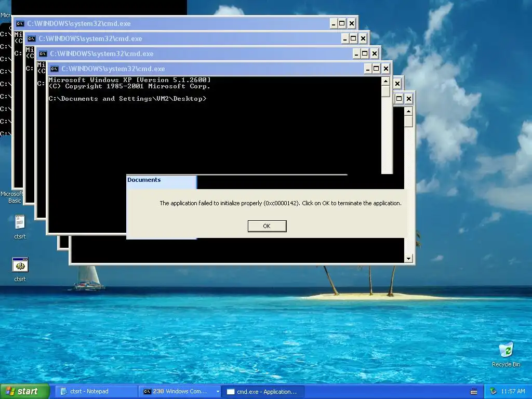Click frontmost cmd.exe window's title bar icon

coord(54,69)
